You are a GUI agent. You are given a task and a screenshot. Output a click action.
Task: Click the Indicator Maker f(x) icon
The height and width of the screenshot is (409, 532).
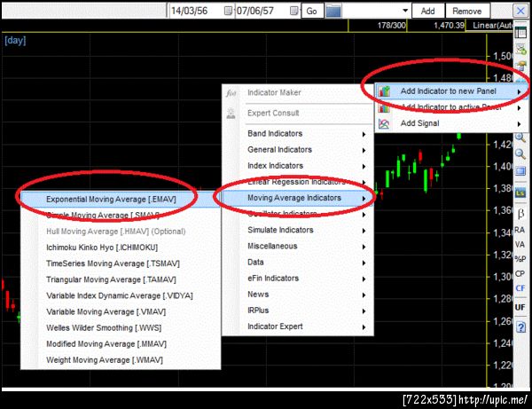(x=231, y=92)
